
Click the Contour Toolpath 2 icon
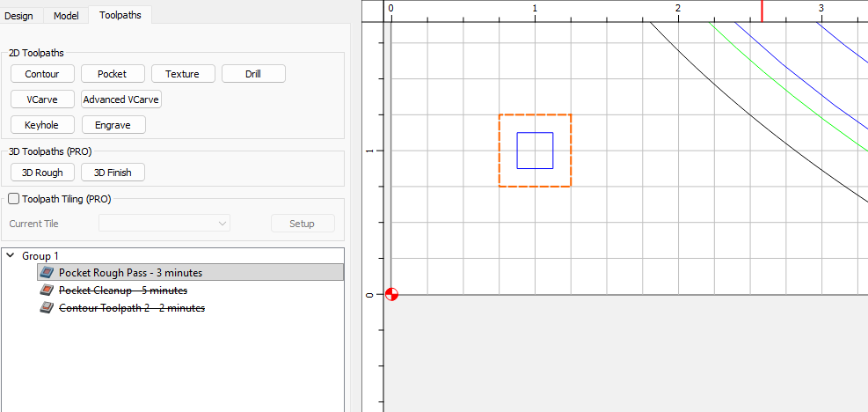tap(47, 308)
